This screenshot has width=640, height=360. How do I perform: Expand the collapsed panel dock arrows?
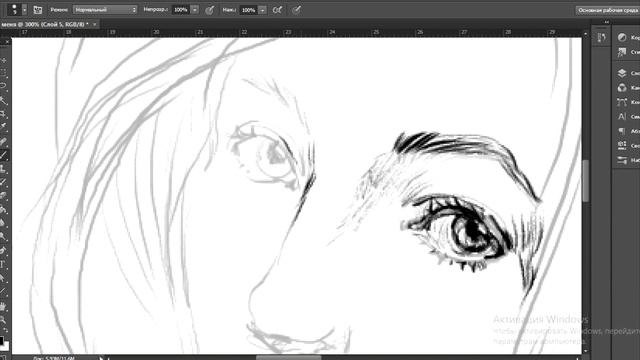click(x=607, y=22)
